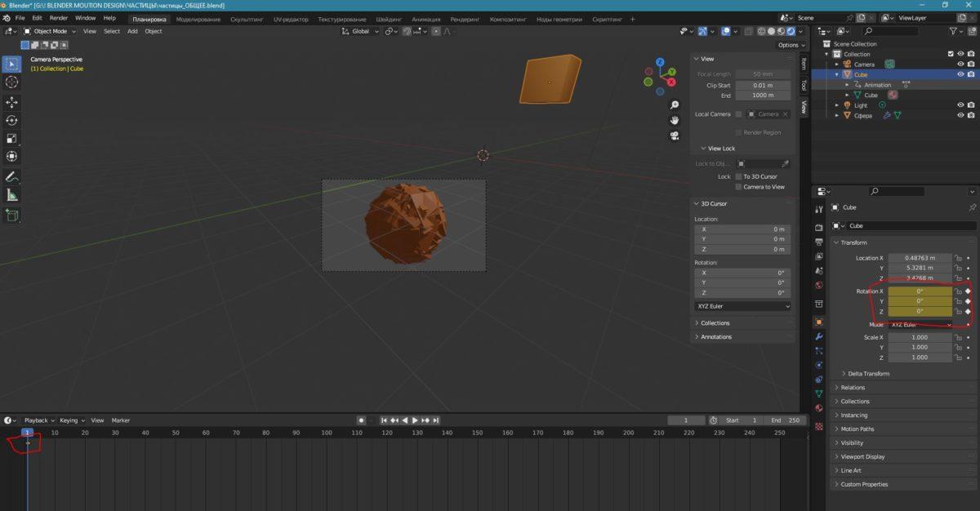Toggle Collection exclude checkbox in outliner

pos(951,54)
